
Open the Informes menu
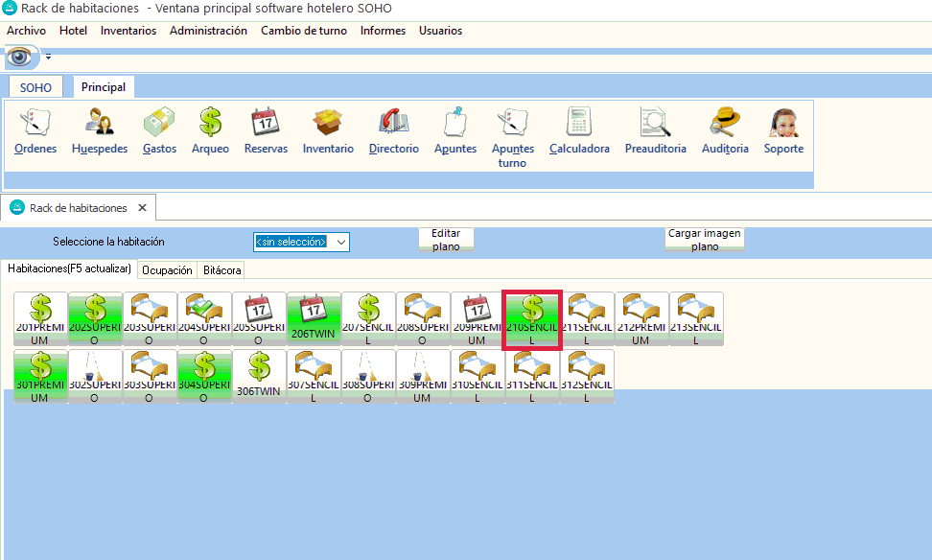[x=383, y=31]
